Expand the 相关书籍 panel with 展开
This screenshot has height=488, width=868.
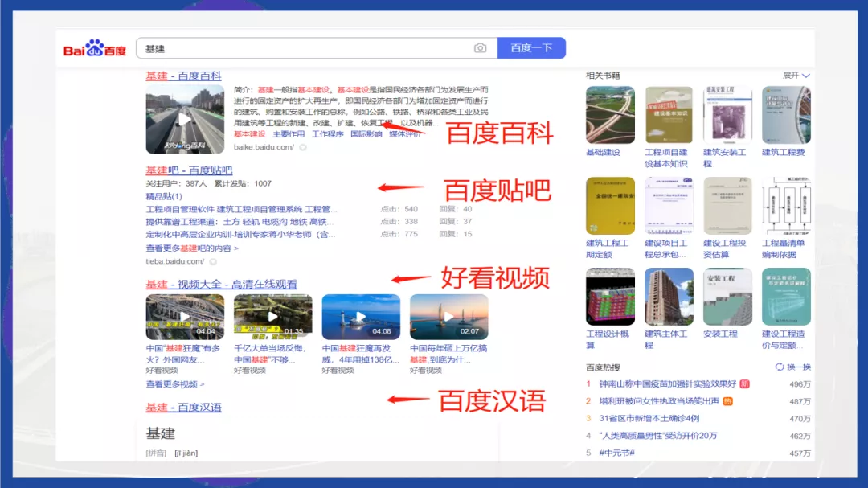pos(796,76)
